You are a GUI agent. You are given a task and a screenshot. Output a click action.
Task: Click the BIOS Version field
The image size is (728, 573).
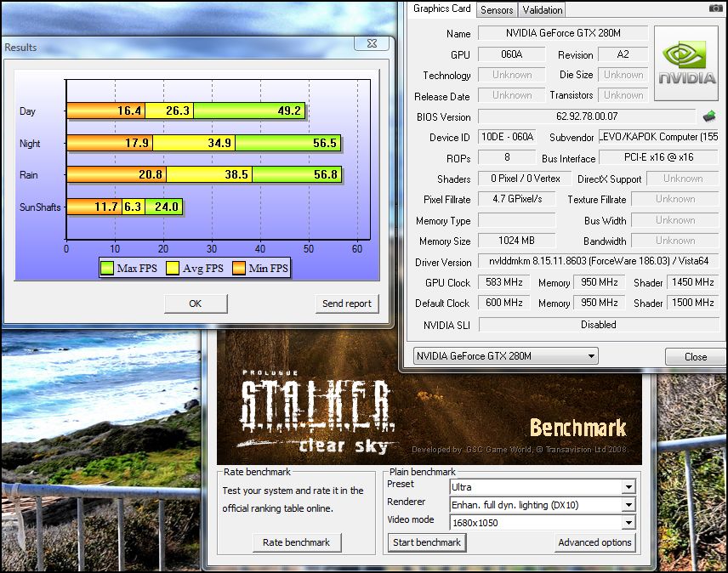[587, 116]
